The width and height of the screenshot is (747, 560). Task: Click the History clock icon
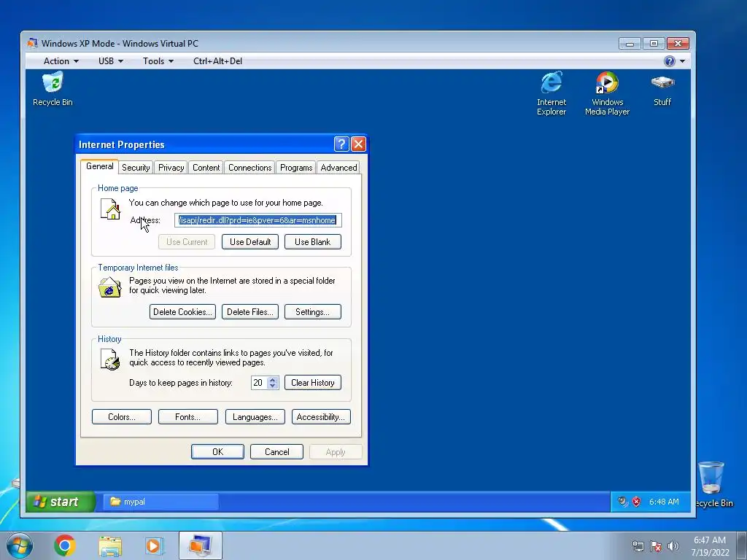(x=110, y=359)
